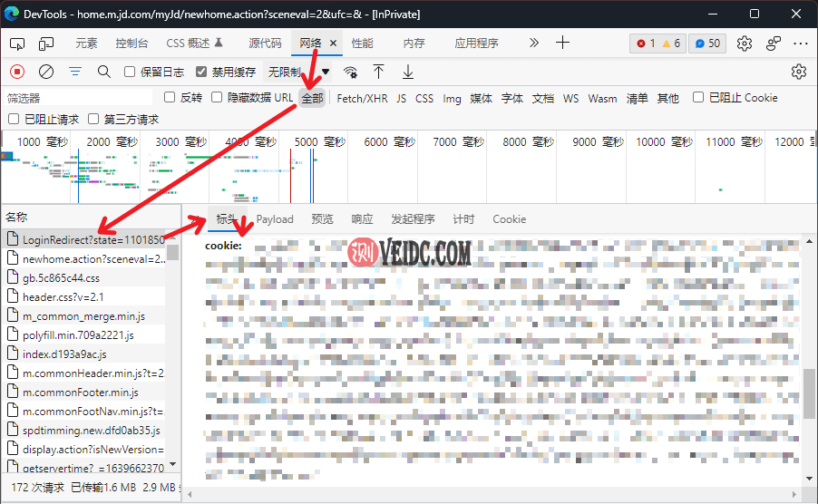Open the errors and warnings counter
Screen dimensions: 818x504
pos(657,44)
